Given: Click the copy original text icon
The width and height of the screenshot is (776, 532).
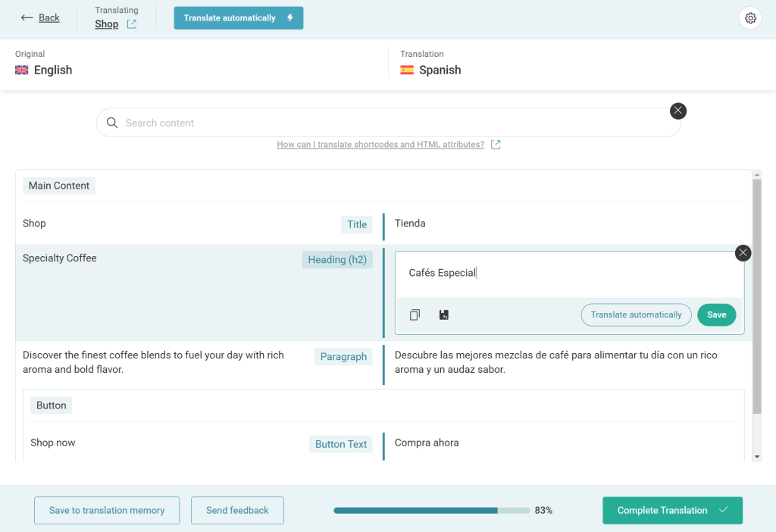Looking at the screenshot, I should pos(415,314).
